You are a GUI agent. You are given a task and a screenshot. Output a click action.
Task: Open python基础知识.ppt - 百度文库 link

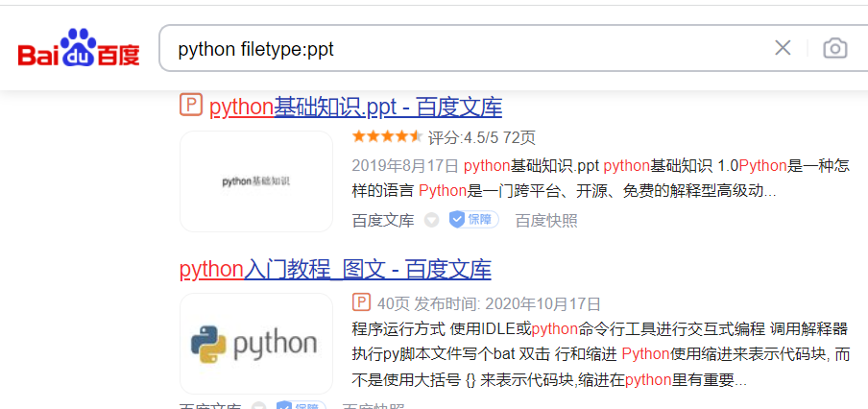point(355,108)
